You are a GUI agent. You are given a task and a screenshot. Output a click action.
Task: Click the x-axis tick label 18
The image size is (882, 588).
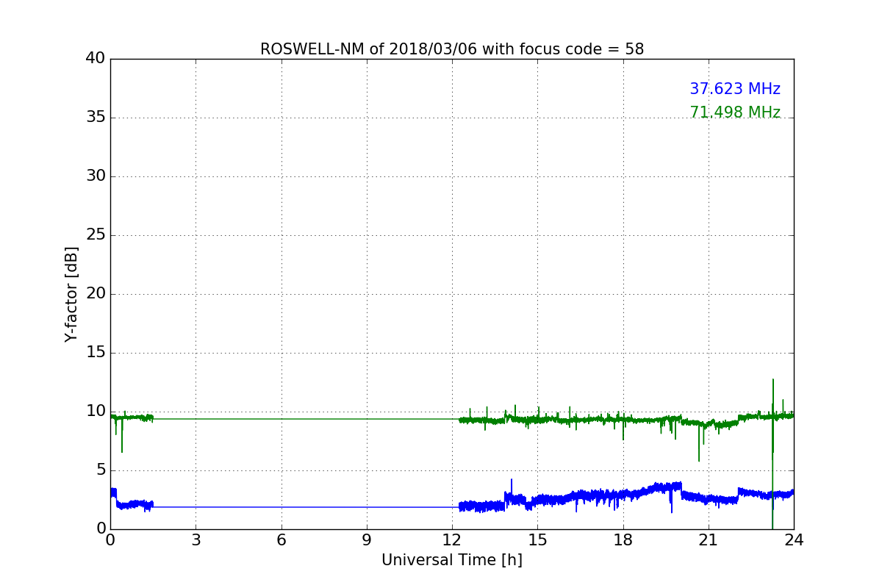tap(623, 540)
